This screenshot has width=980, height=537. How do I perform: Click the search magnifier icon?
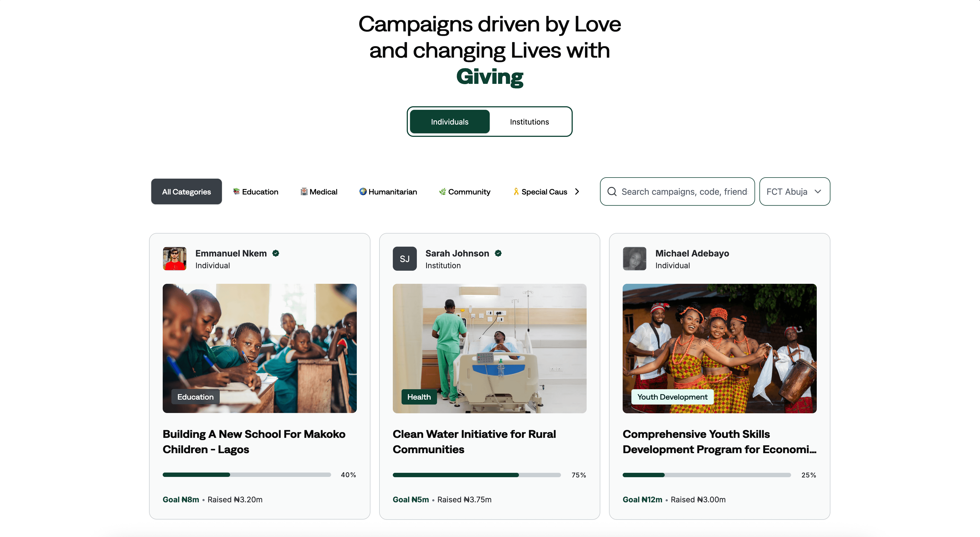point(612,191)
